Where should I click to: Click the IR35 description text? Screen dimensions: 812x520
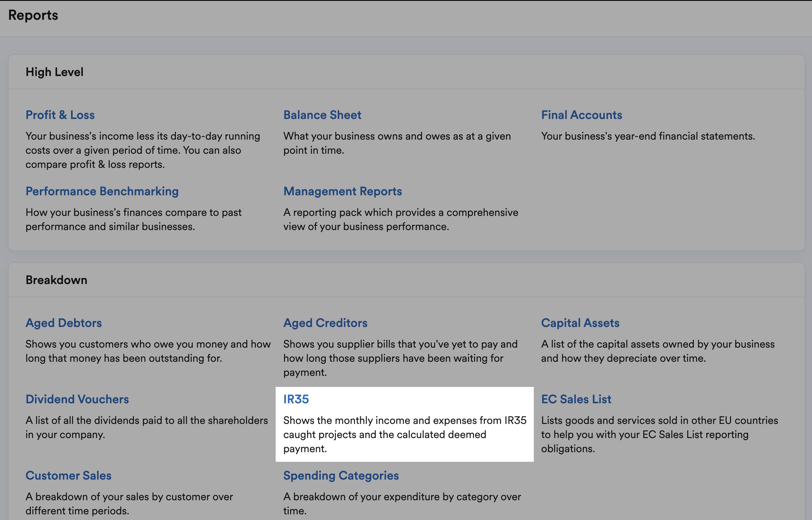405,435
